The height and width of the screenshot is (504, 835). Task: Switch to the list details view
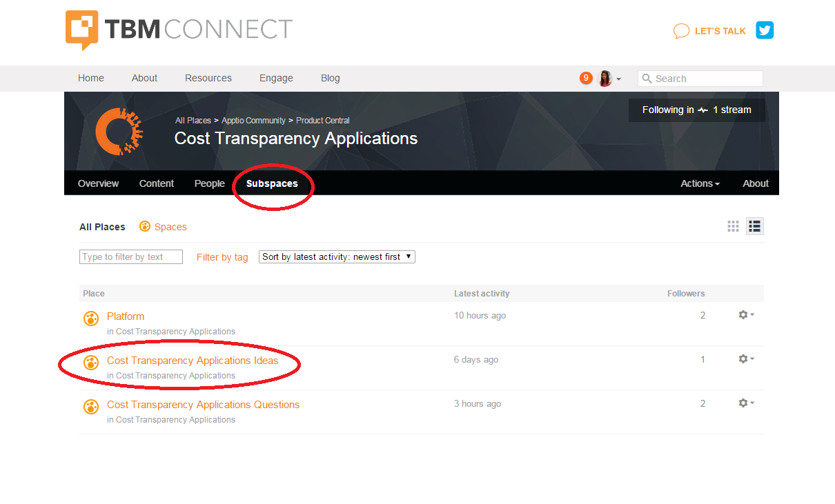click(x=755, y=226)
